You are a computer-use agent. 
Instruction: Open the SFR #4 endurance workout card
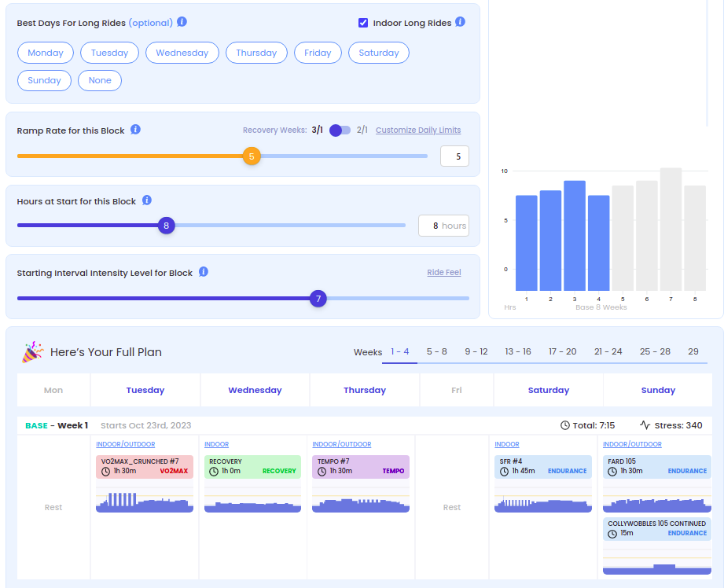(543, 466)
